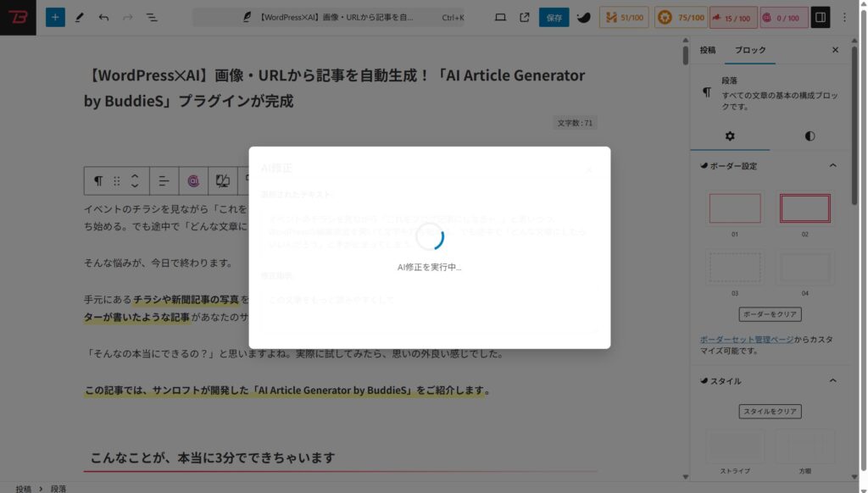Undo the last edit

[103, 18]
